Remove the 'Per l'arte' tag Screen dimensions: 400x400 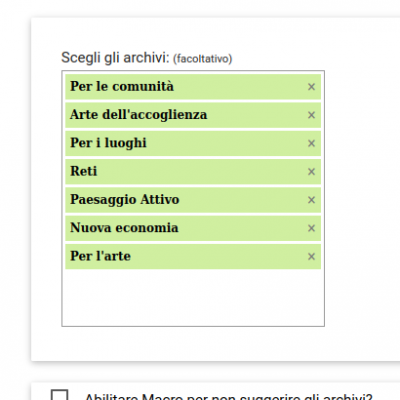(x=311, y=257)
